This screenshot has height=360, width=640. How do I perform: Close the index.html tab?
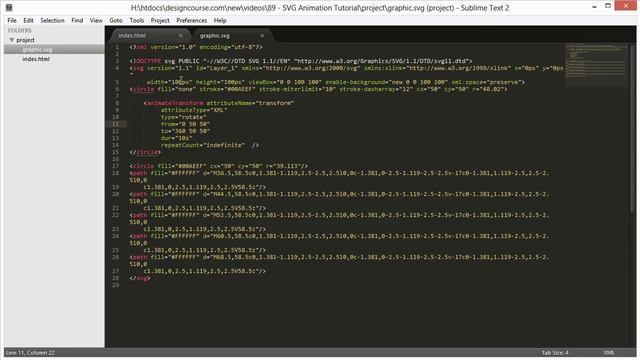[180, 36]
